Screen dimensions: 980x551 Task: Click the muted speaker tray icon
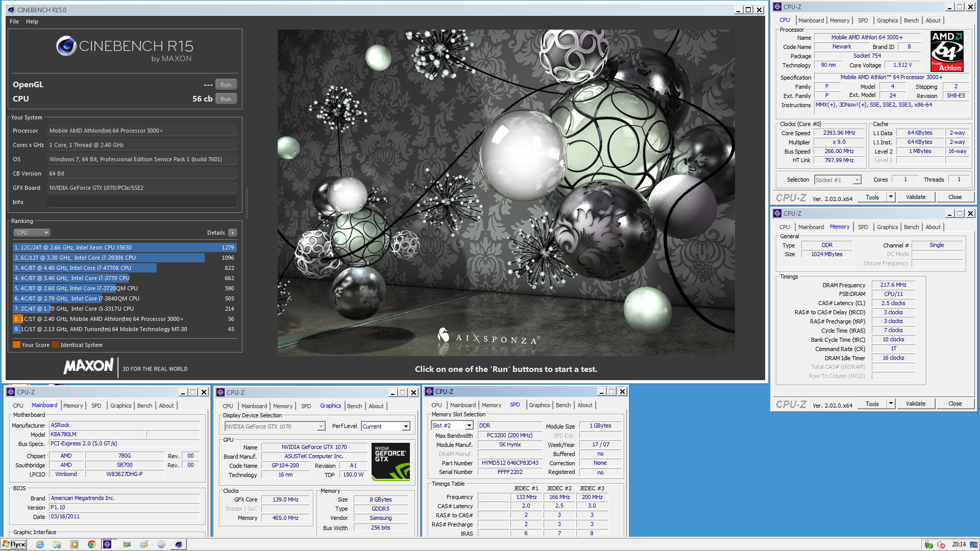941,545
